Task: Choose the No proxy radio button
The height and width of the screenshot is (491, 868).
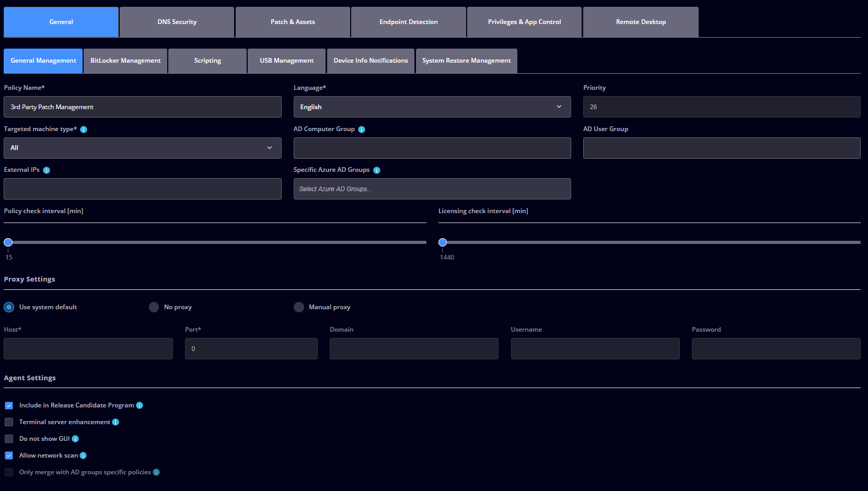Action: coord(154,307)
